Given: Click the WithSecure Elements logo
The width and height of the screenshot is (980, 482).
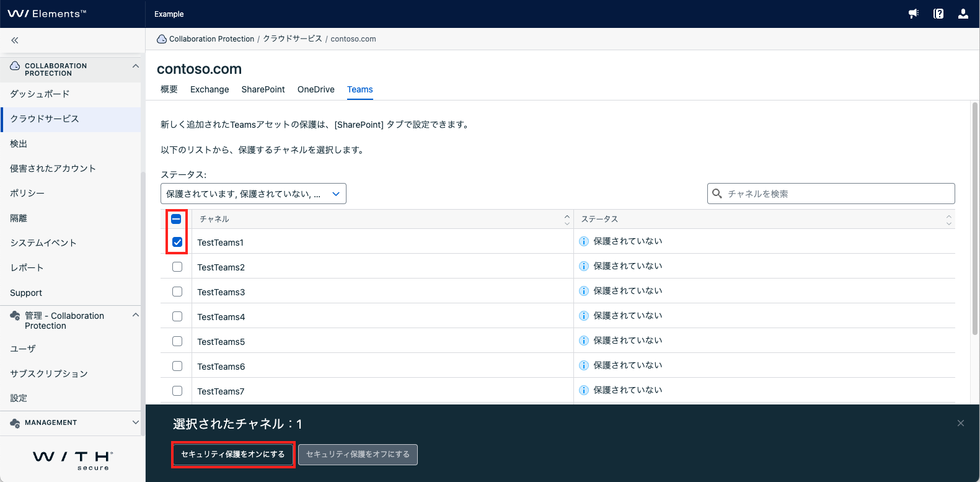Looking at the screenshot, I should (46, 14).
